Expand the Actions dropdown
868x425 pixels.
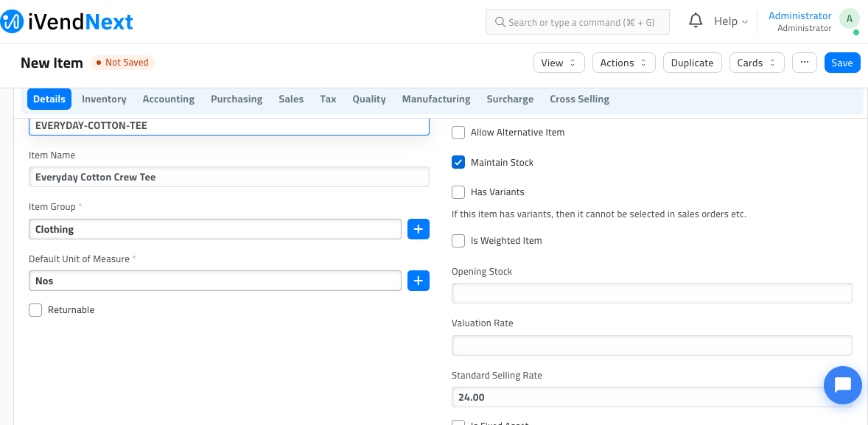click(x=624, y=63)
